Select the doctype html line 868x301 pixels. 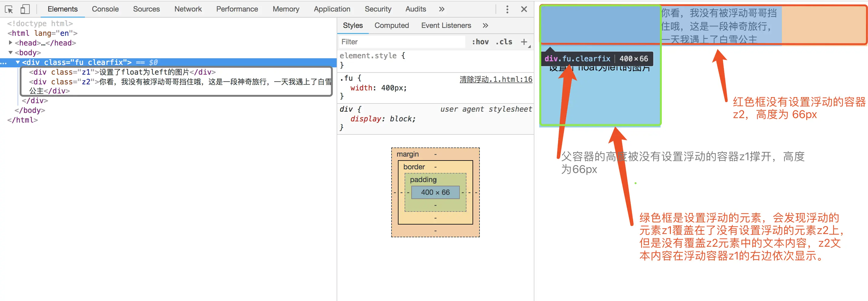click(40, 23)
